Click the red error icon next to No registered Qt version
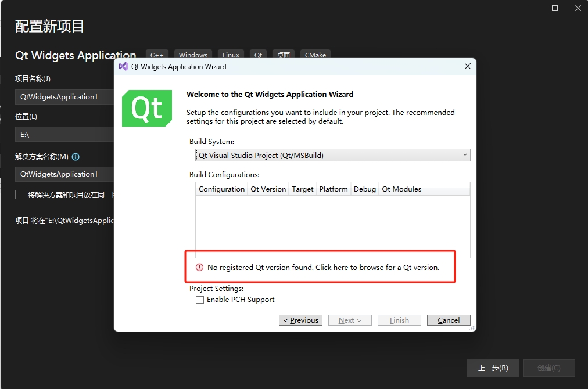 [x=199, y=267]
